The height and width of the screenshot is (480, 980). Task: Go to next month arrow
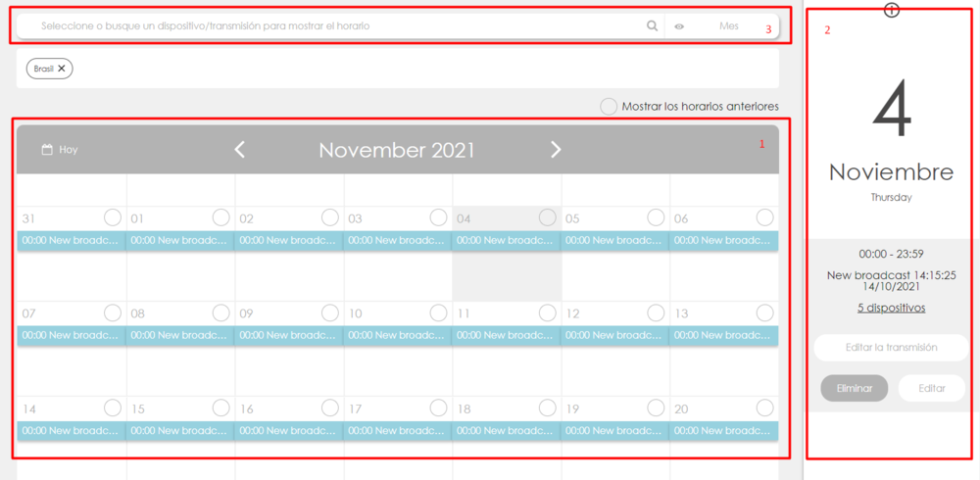click(556, 150)
